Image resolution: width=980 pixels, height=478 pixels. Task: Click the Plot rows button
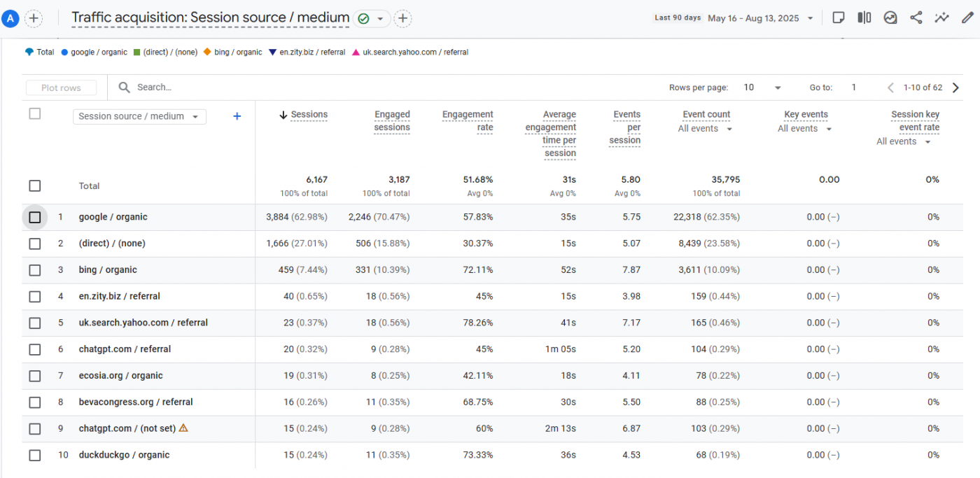click(61, 87)
